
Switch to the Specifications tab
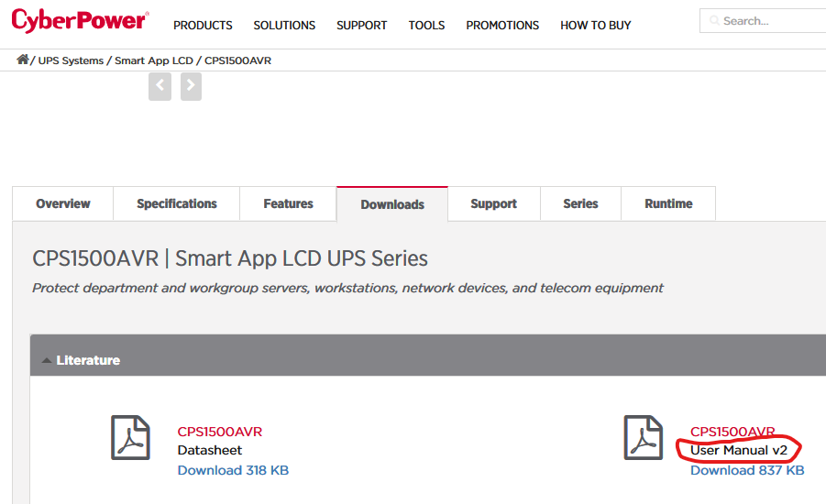(176, 203)
